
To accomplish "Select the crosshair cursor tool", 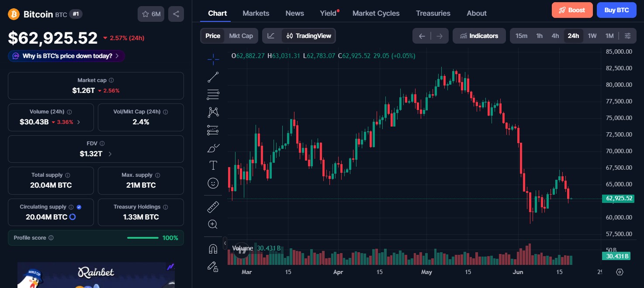I will coord(213,59).
